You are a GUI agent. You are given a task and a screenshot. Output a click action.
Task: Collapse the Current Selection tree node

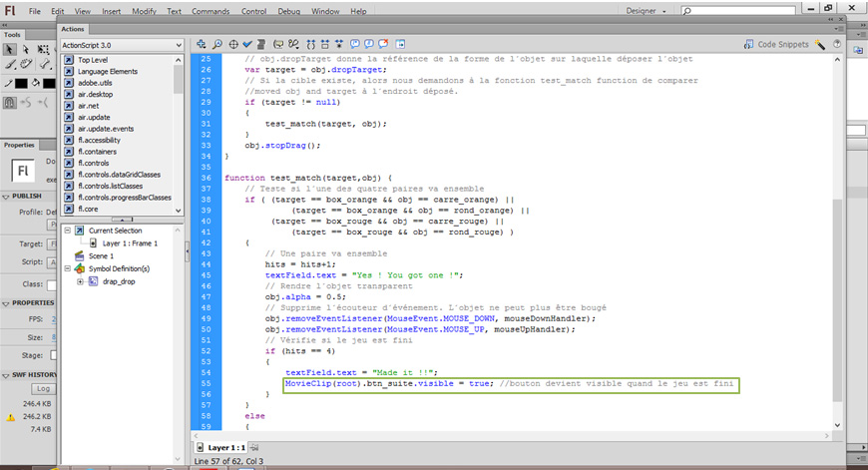68,231
